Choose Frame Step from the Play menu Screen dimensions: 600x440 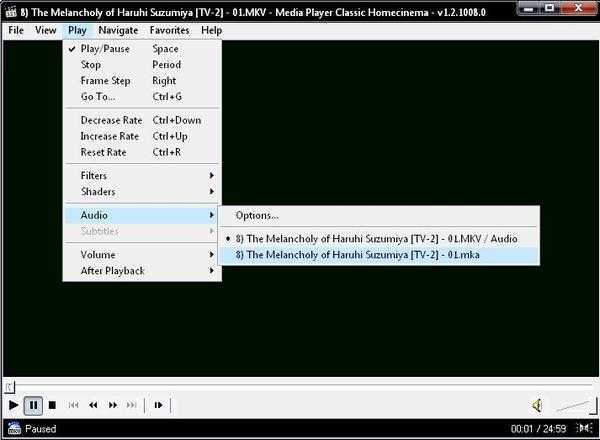(x=142, y=81)
